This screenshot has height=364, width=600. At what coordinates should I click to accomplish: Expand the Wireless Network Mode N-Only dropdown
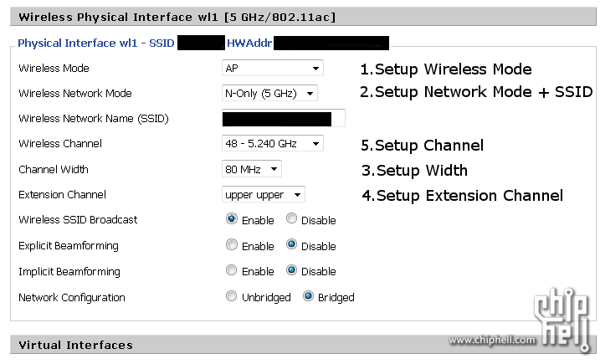tap(269, 93)
